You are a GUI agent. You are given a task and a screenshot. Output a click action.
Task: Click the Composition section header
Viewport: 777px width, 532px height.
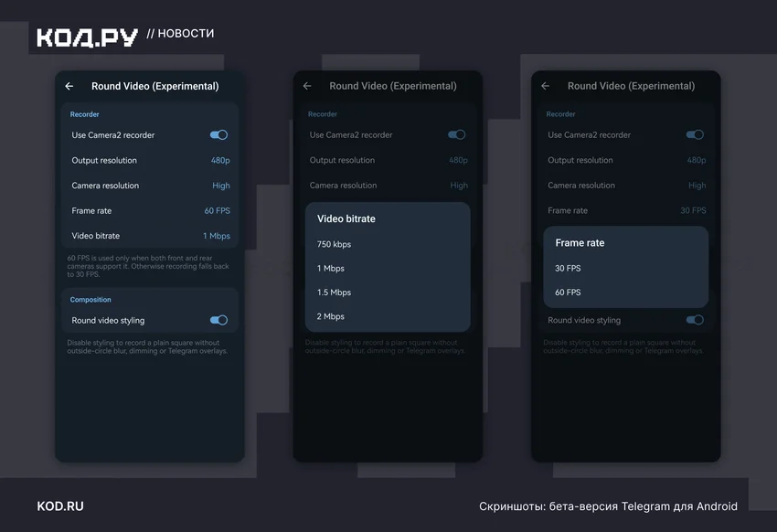pos(90,300)
